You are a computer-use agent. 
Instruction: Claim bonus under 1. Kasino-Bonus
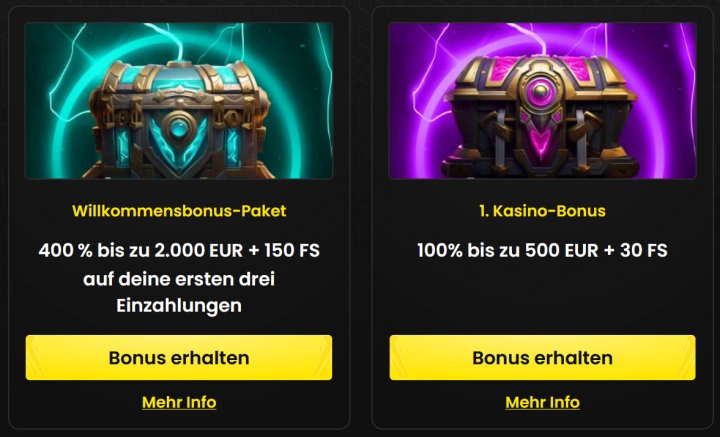(x=542, y=358)
